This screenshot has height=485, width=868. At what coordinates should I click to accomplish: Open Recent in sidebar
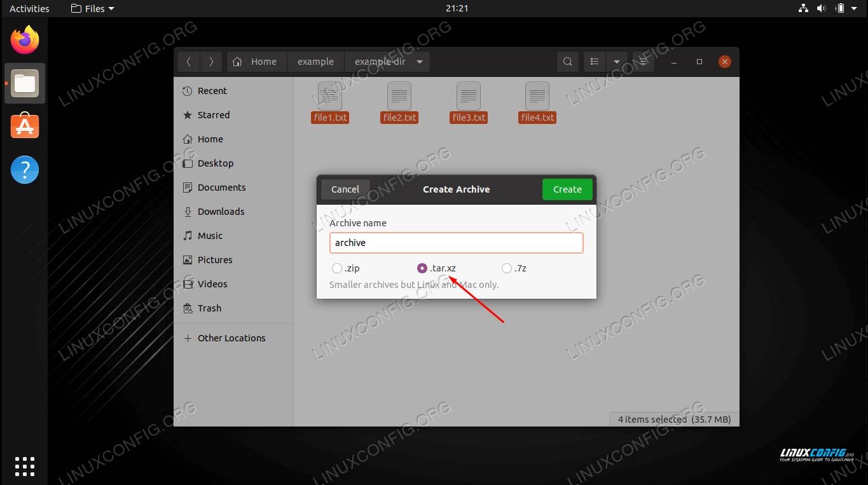click(233, 91)
